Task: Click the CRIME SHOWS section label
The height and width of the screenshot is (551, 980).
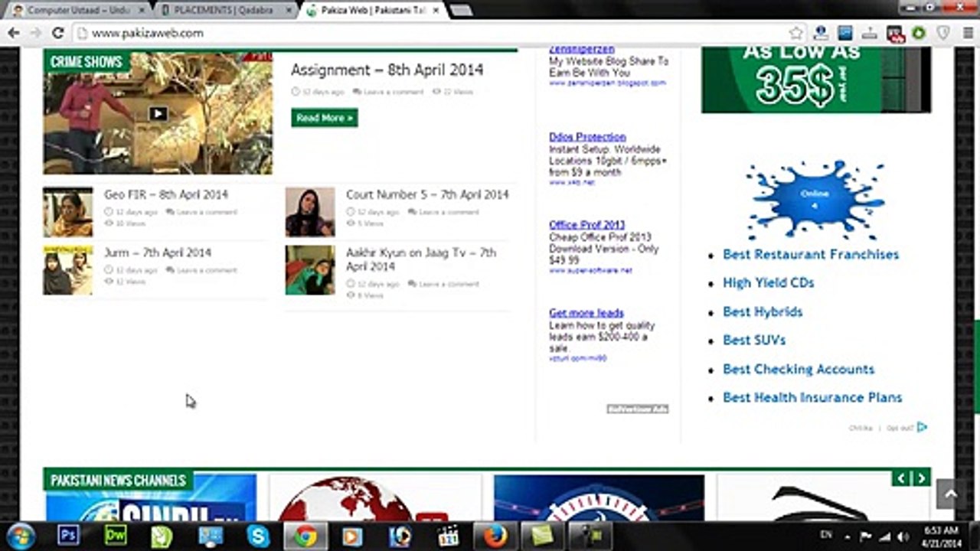Action: [x=87, y=62]
